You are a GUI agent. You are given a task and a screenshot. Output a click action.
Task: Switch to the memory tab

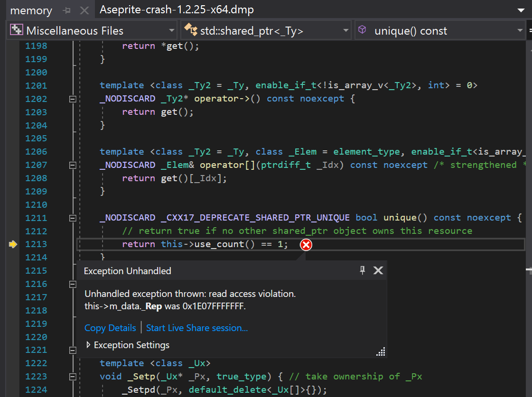pyautogui.click(x=31, y=10)
